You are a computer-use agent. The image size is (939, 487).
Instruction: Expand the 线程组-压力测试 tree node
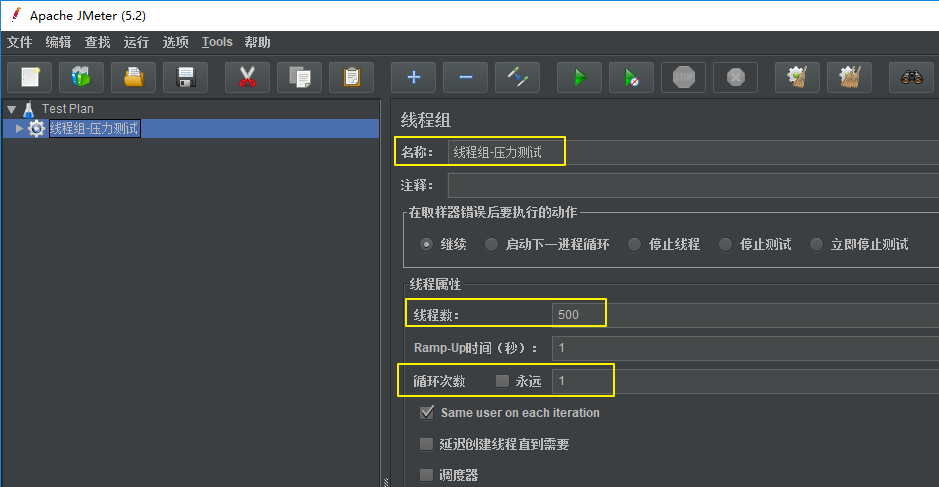coord(19,128)
